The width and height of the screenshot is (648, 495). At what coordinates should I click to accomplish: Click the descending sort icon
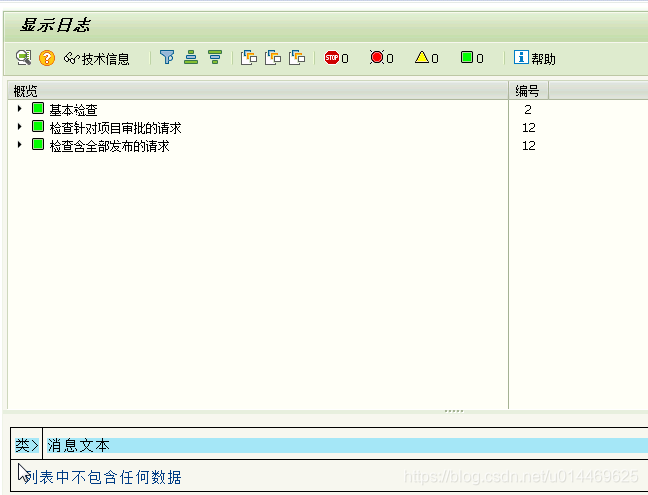point(215,57)
